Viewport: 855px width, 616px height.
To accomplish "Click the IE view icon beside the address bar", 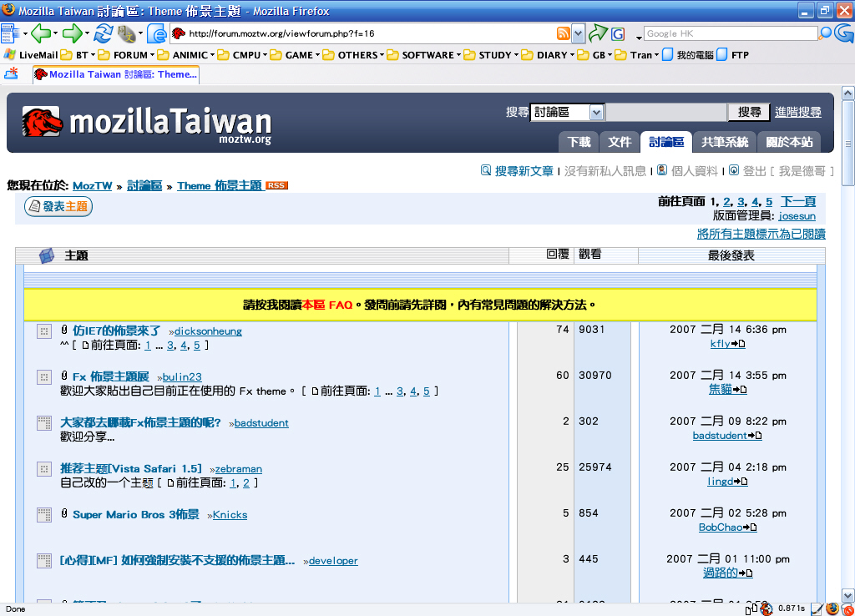I will tap(156, 33).
